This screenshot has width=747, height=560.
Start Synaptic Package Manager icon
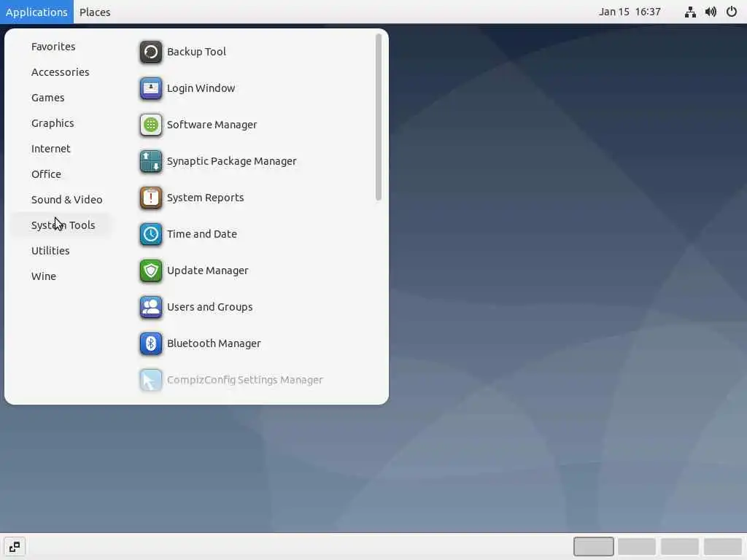click(150, 161)
